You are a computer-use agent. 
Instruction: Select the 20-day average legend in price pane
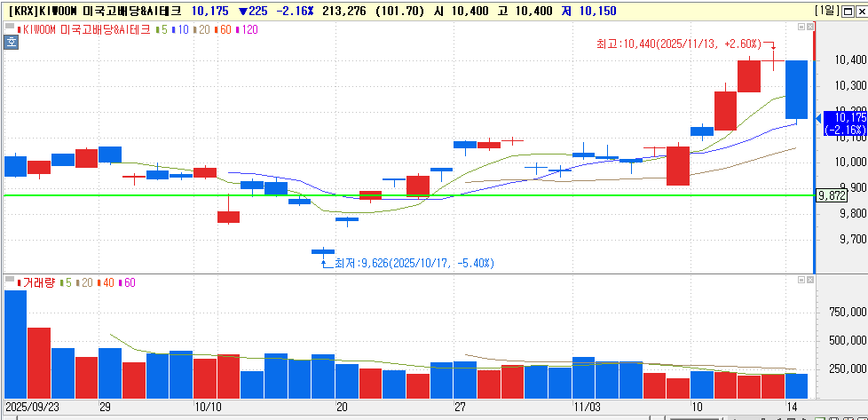pos(201,30)
